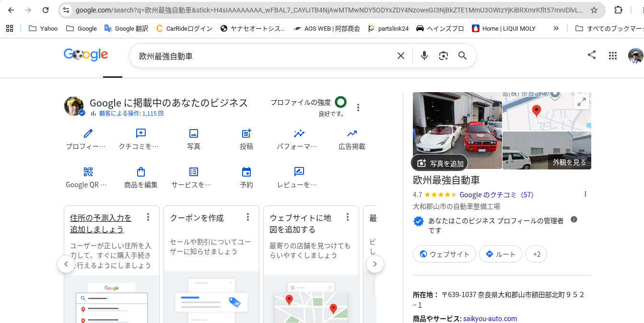The image size is (644, 323).
Task: Open Yahoo bookmark folder
Action: [43, 28]
